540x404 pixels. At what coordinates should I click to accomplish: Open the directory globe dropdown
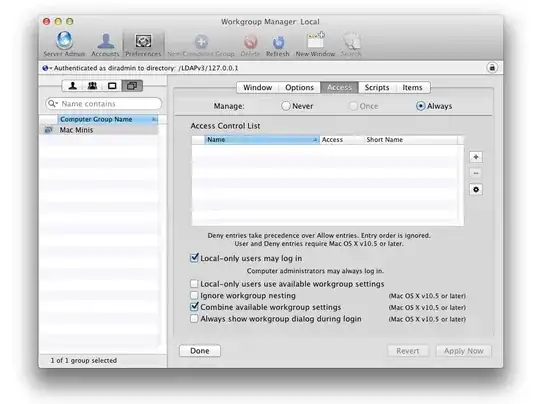pyautogui.click(x=47, y=68)
